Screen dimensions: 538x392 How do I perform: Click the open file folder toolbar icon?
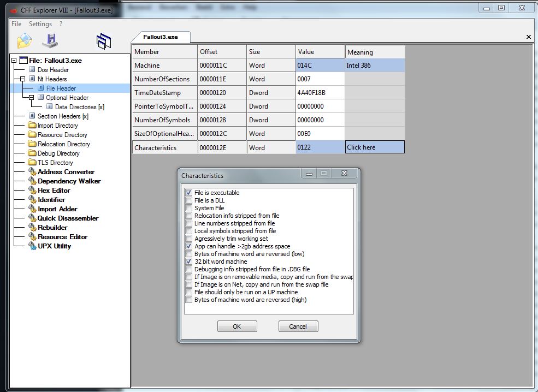pos(25,41)
